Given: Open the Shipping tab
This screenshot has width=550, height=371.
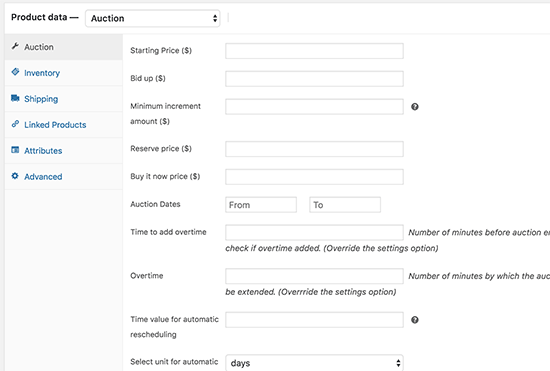Looking at the screenshot, I should pos(41,99).
